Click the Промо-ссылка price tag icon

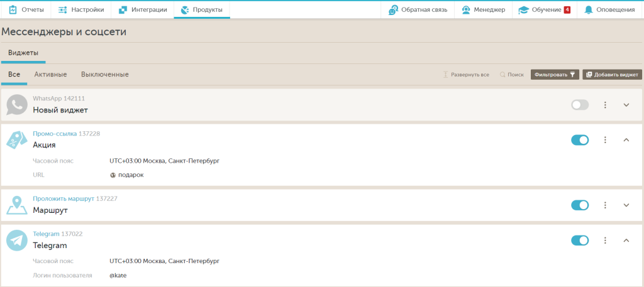point(17,140)
